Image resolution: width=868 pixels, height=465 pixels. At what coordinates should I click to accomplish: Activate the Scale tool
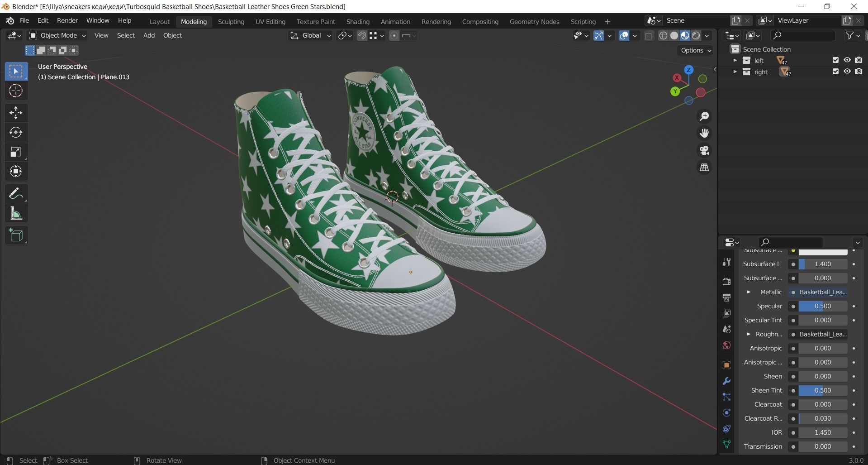tap(16, 152)
